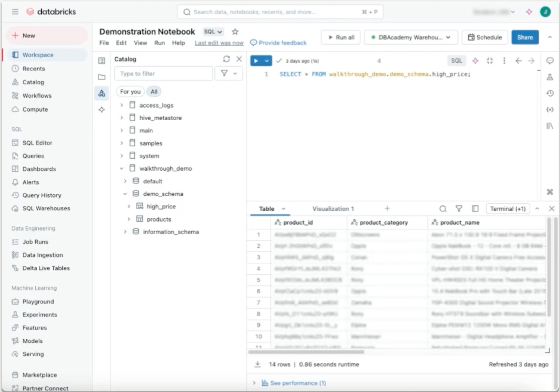Click the cell Assistant sparkle icon
Image resolution: width=560 pixels, height=392 pixels.
475,61
